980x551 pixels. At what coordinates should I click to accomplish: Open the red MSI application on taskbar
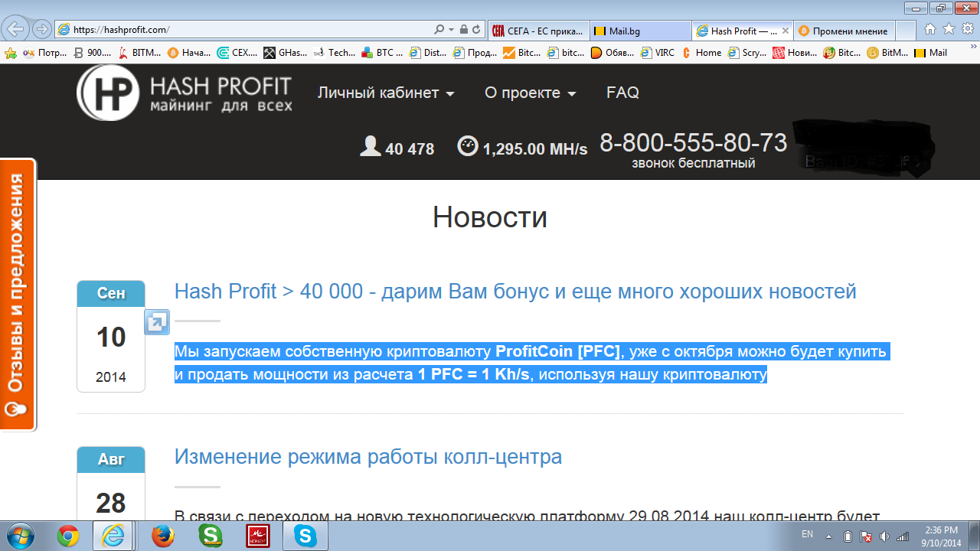(258, 536)
